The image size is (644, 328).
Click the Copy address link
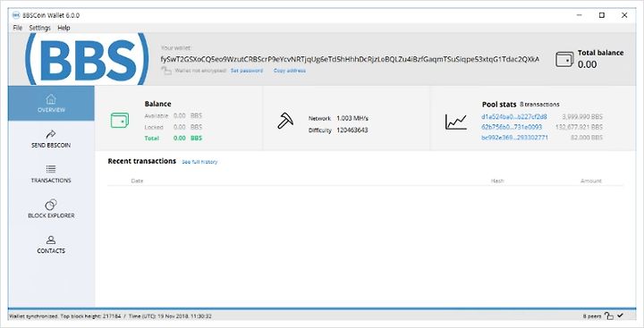pos(290,71)
